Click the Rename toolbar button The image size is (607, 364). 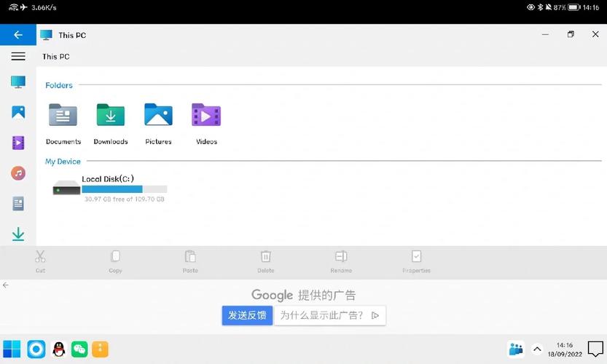tap(341, 262)
